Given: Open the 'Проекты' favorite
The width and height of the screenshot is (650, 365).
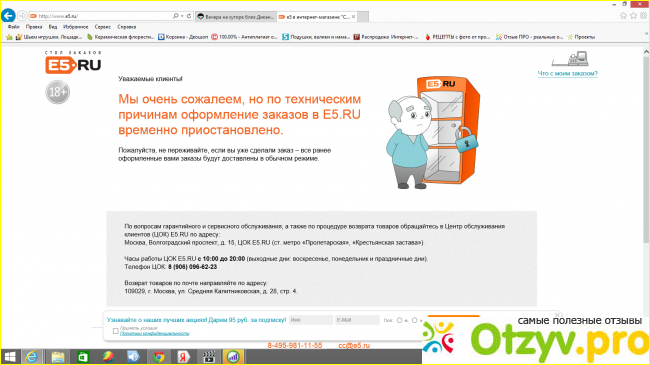Looking at the screenshot, I should [x=581, y=37].
